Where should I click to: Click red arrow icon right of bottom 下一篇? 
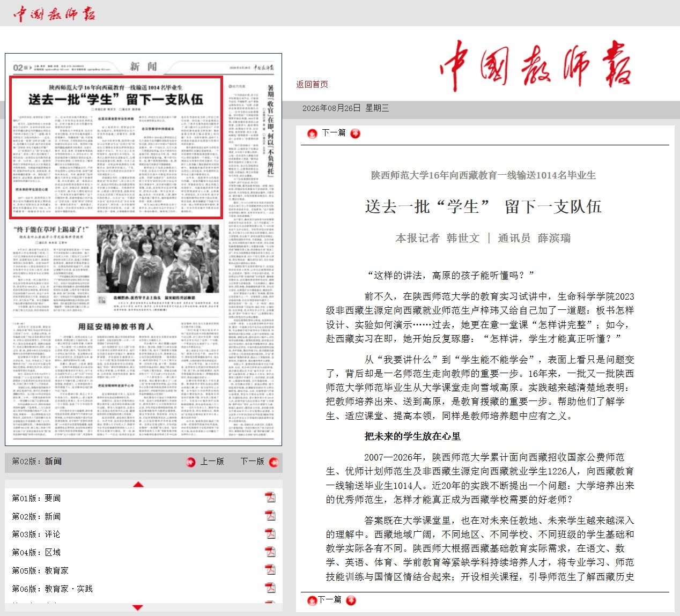351,600
